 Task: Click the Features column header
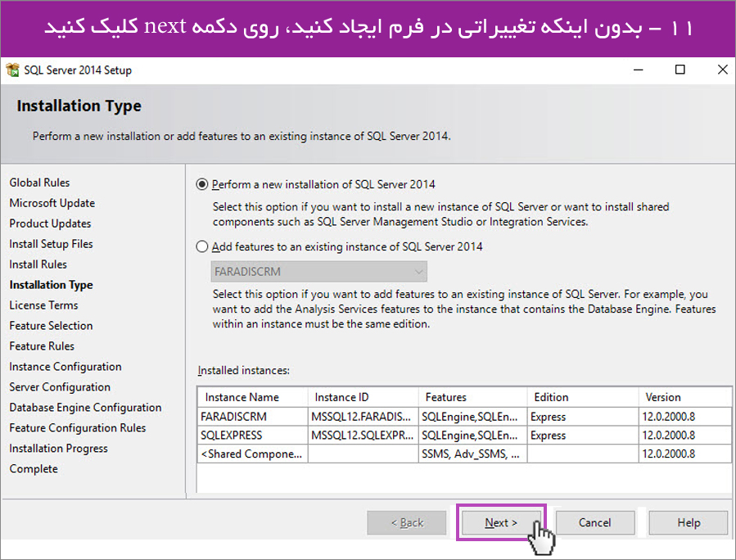pyautogui.click(x=472, y=397)
